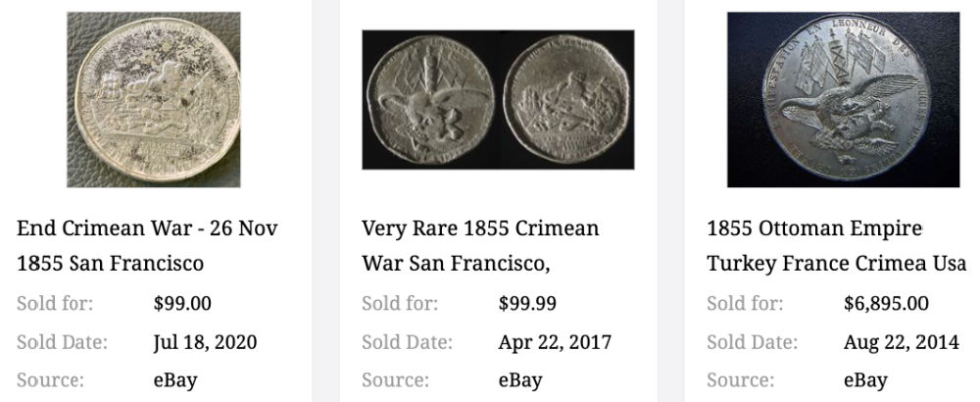Screen dimensions: 980x402
Task: Click 'Sold Date:' label on Very Rare 1855 card
Action: click(407, 342)
